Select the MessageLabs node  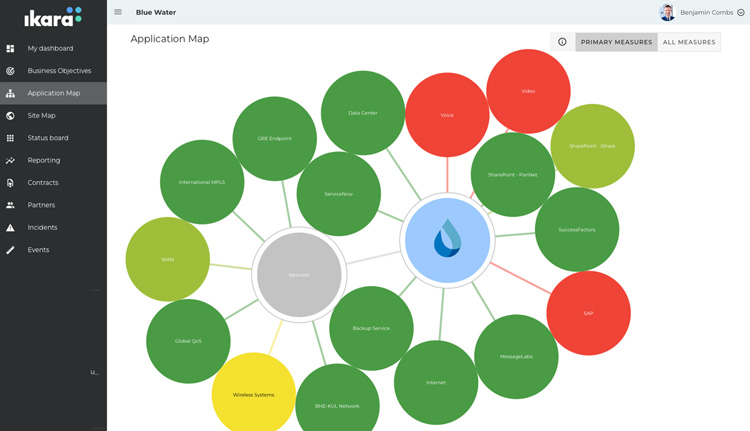516,356
